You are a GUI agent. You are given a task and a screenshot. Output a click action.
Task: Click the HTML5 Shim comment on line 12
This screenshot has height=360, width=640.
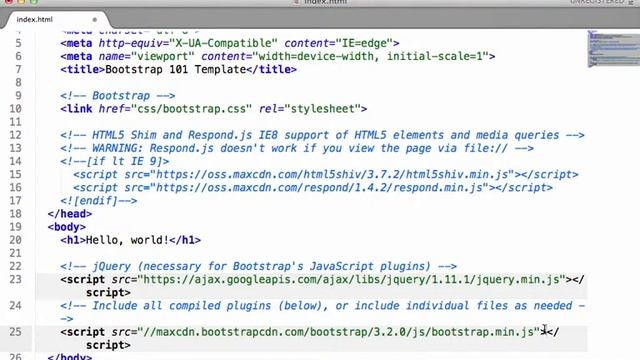click(322, 135)
